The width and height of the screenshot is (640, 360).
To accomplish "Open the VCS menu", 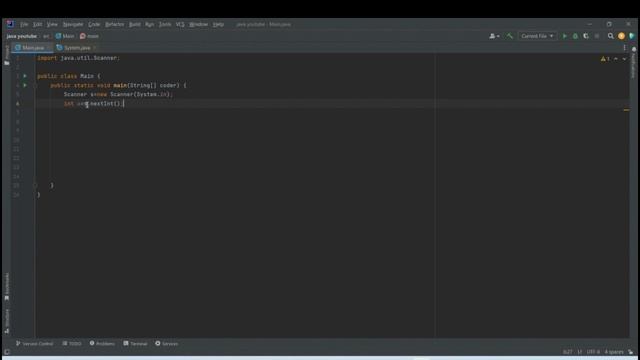I will coord(180,24).
